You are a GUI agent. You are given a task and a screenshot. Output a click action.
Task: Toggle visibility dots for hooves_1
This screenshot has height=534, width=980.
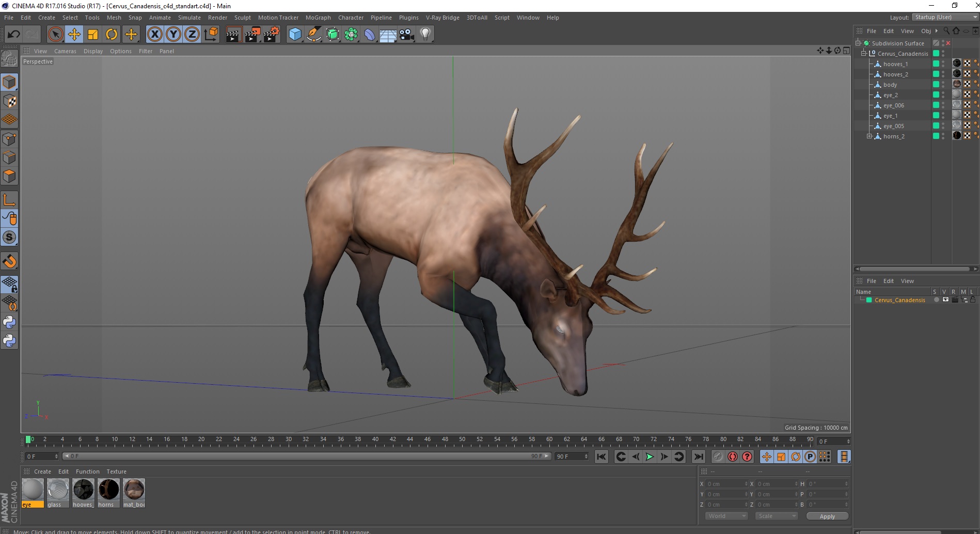pyautogui.click(x=943, y=64)
